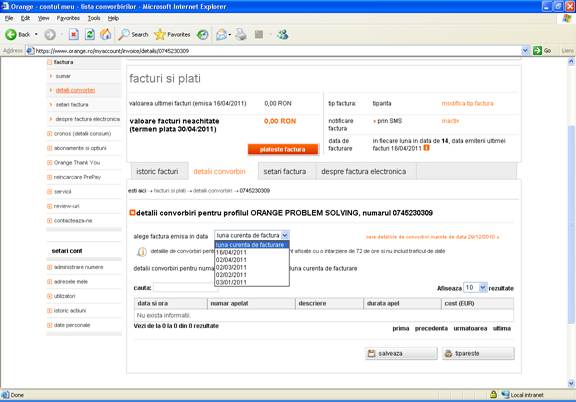The image size is (576, 402).
Task: Open the Tools menu
Action: click(94, 18)
